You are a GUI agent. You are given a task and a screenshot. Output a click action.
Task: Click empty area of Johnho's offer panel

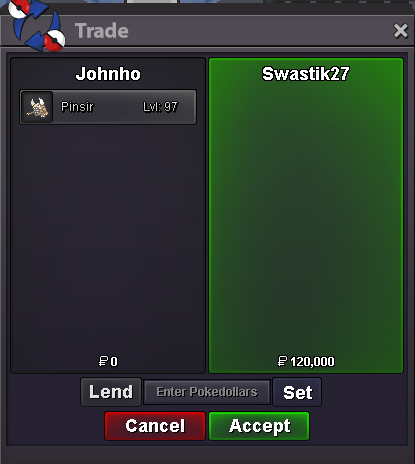[108, 240]
